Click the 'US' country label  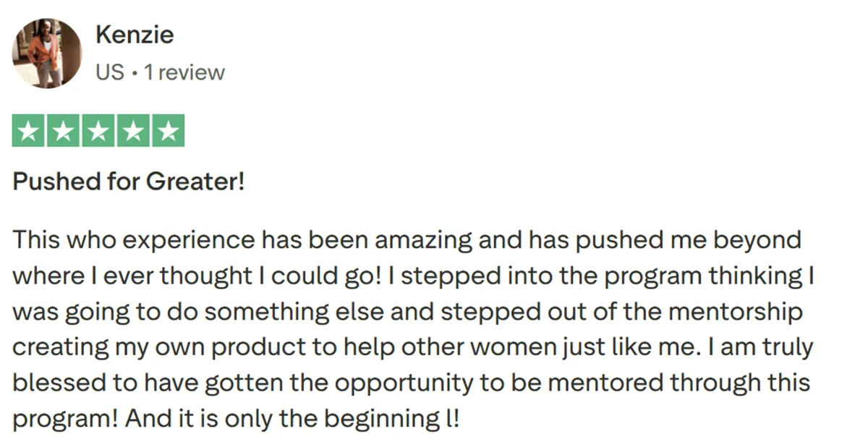pyautogui.click(x=110, y=72)
